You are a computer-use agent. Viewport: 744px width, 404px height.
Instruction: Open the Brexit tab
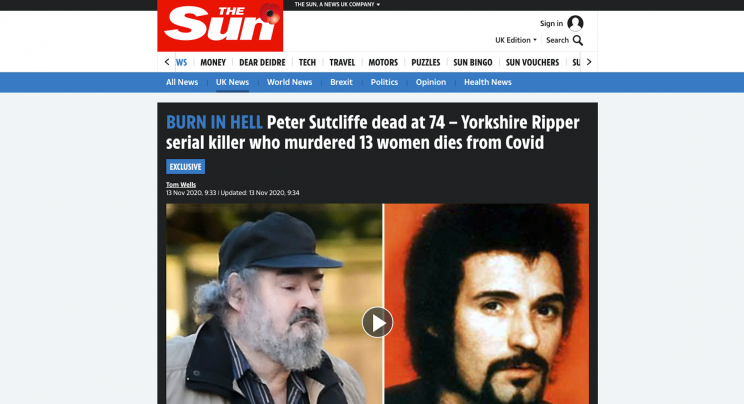341,82
